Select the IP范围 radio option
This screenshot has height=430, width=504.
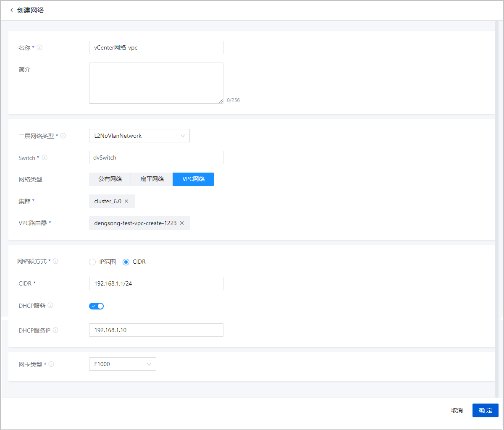(x=92, y=262)
